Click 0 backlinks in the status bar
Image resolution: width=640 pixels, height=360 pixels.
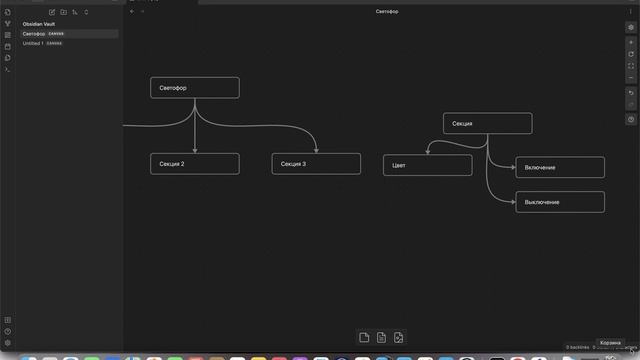tap(577, 347)
